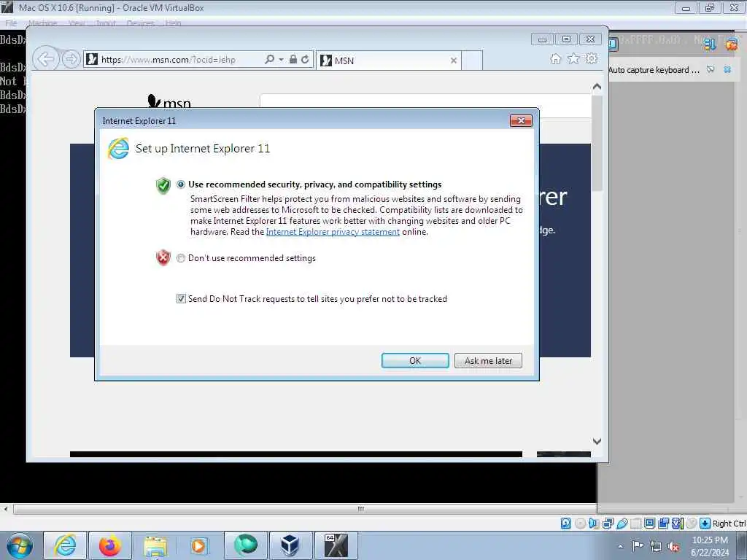The height and width of the screenshot is (560, 747).
Task: Click the VirtualBox CPU virtualization status icon
Action: (x=678, y=524)
